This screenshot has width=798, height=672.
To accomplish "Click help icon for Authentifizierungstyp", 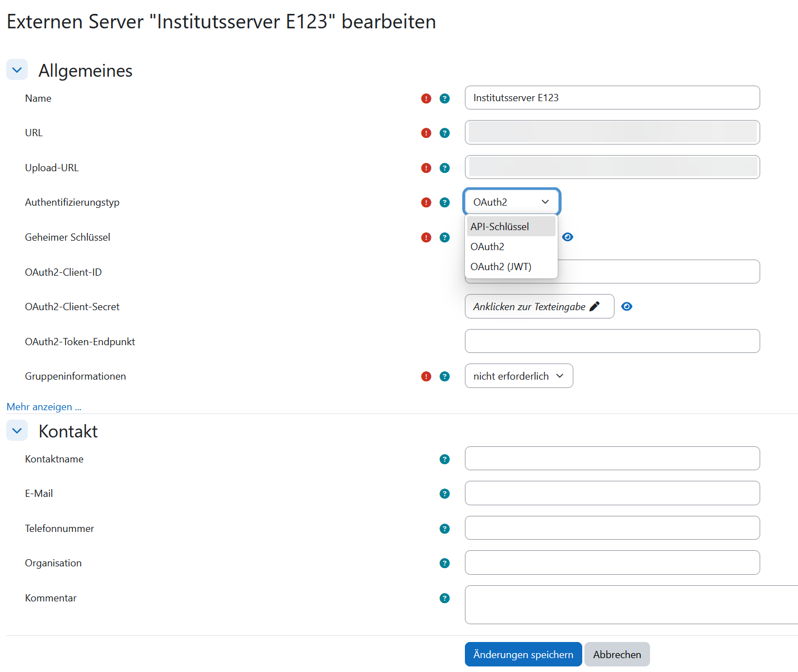I will pos(444,202).
